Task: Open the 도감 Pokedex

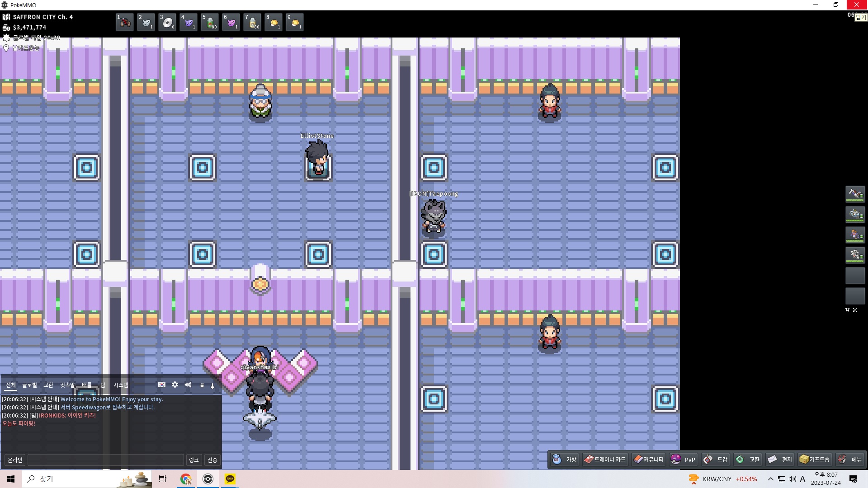Action: (716, 460)
